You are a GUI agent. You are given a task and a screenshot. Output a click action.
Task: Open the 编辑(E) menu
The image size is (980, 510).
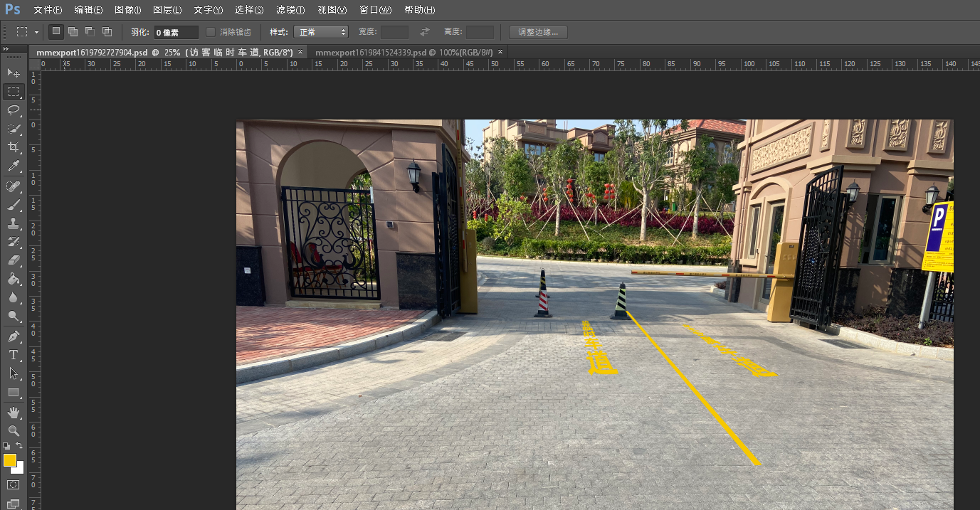pyautogui.click(x=88, y=10)
